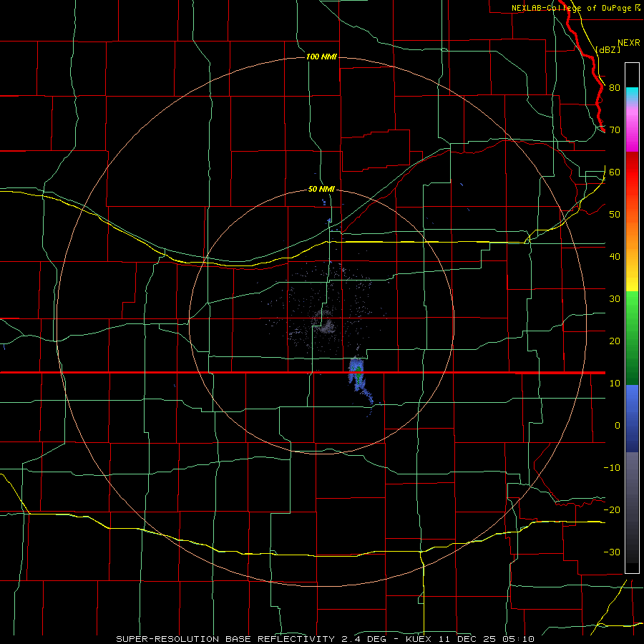This screenshot has width=644, height=644.
Task: Click the 0 dBZ scale value
Action: 618,426
